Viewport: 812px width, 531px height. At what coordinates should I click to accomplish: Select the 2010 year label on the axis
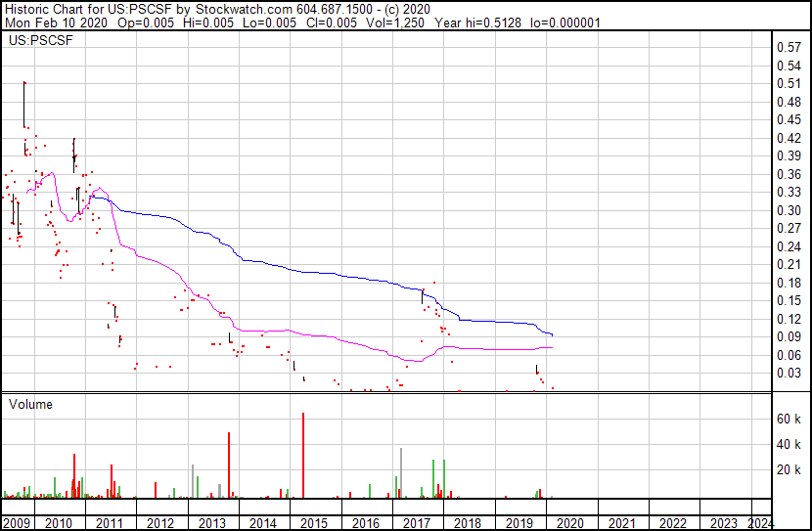click(59, 523)
